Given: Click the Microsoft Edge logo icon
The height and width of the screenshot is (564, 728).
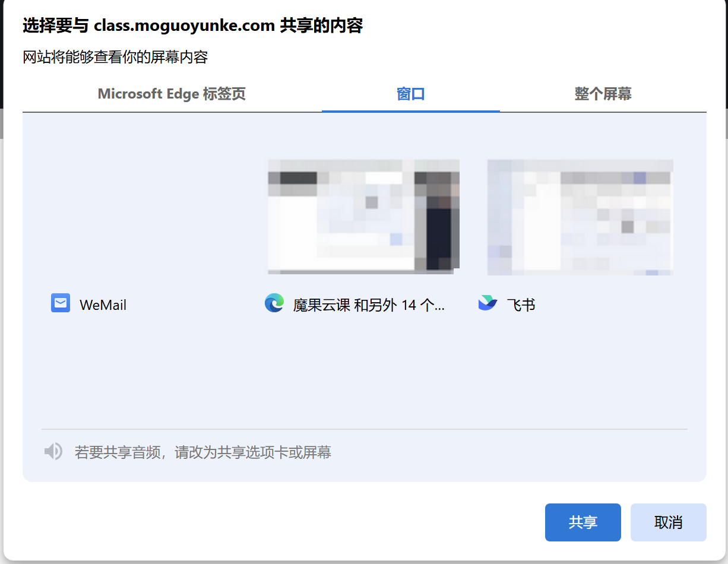Looking at the screenshot, I should coord(274,303).
